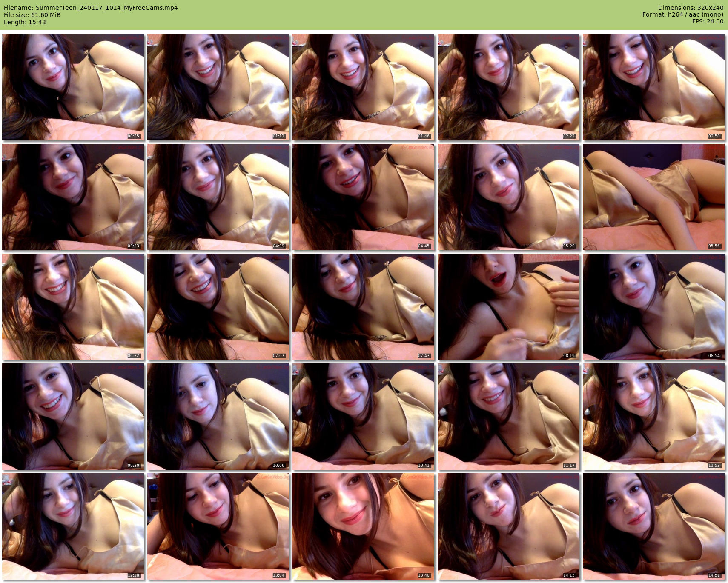Pick the frame stamped 02:22

tap(509, 87)
